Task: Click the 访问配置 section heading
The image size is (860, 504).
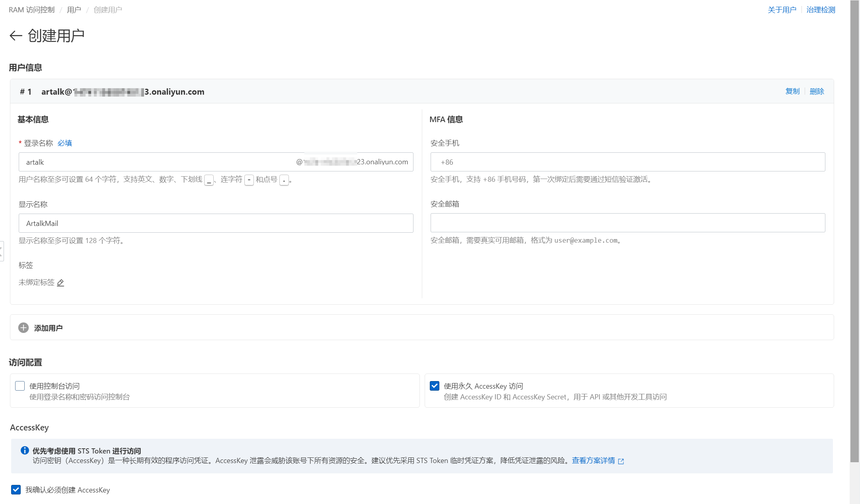Action: tap(25, 362)
